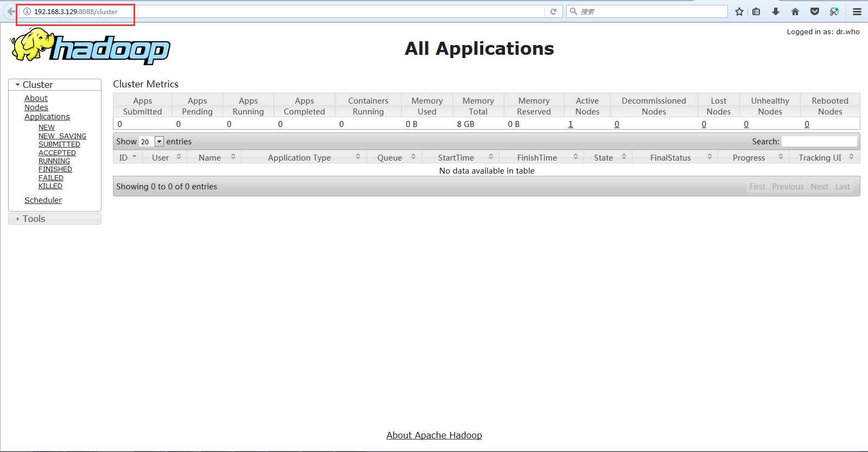Sort table by ID column arrow
The width and height of the screenshot is (868, 452).
(x=135, y=156)
